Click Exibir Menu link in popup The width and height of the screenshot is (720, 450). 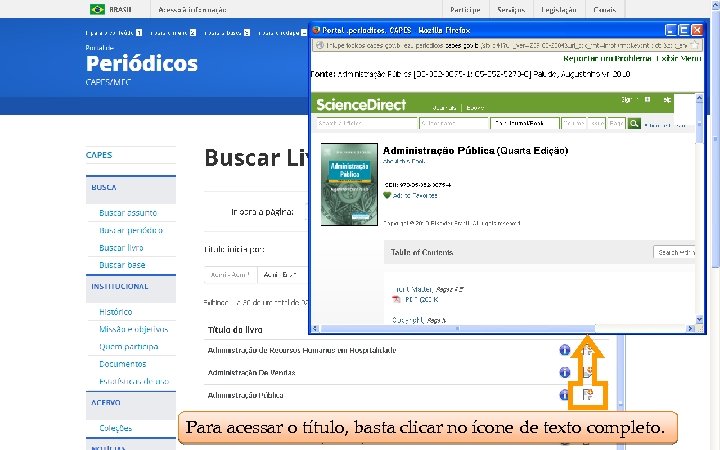(679, 58)
